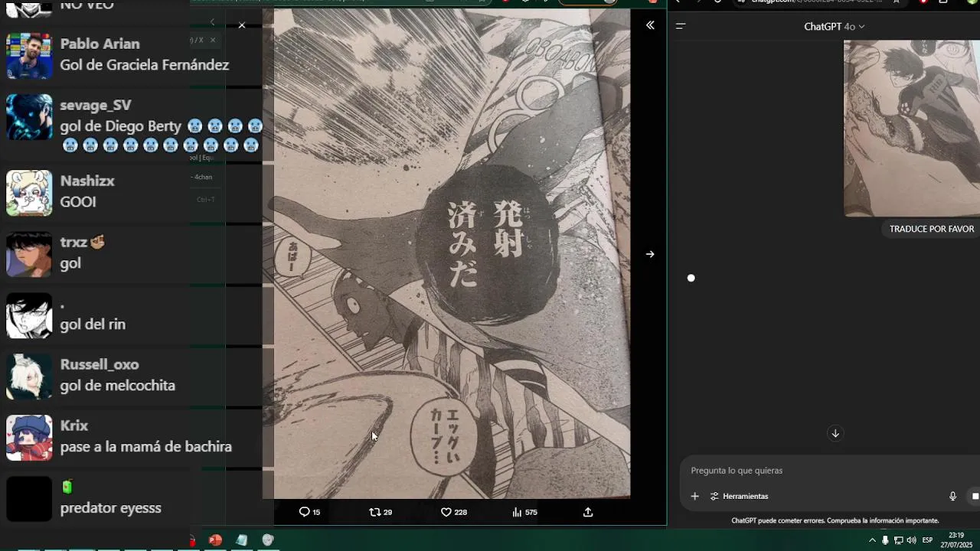
Task: View post analytics icon showing 575
Action: tap(524, 512)
